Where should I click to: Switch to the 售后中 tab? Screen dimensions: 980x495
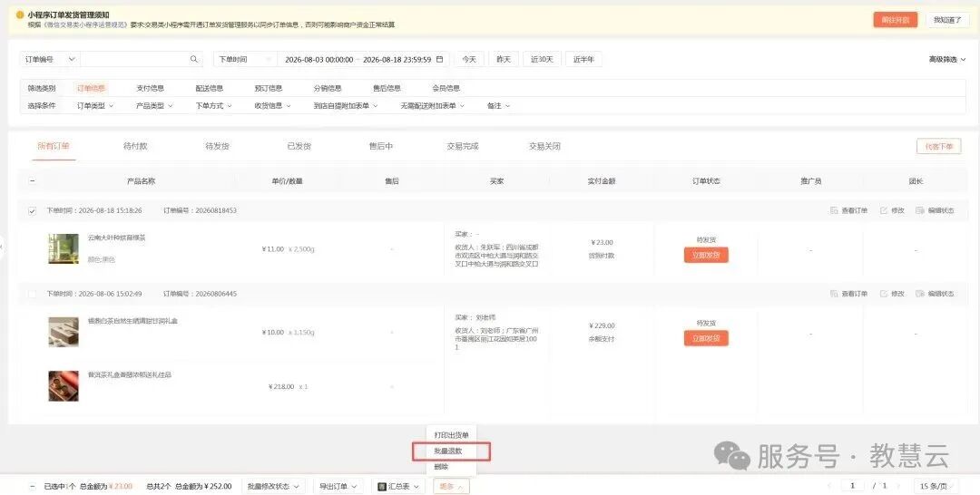(x=380, y=146)
